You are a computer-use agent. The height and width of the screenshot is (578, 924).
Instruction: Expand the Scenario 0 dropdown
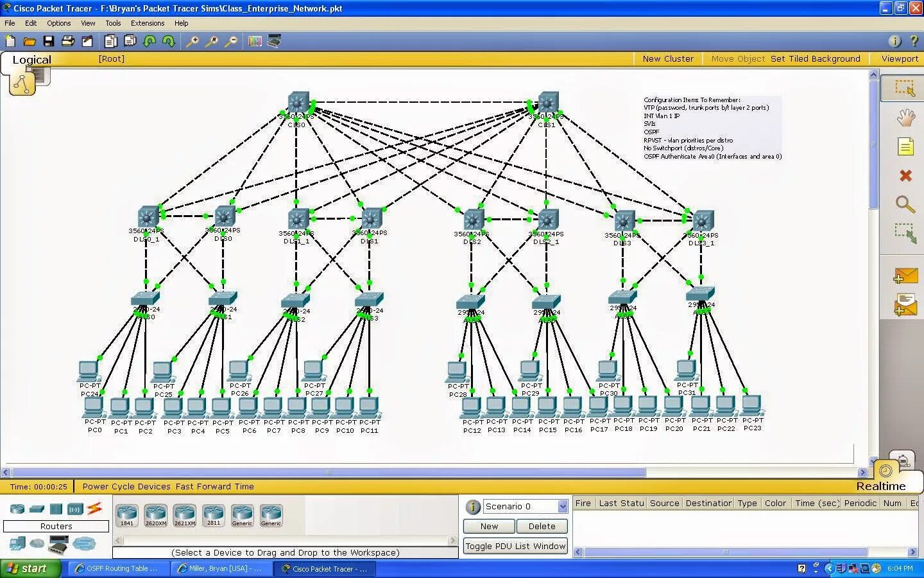point(561,506)
